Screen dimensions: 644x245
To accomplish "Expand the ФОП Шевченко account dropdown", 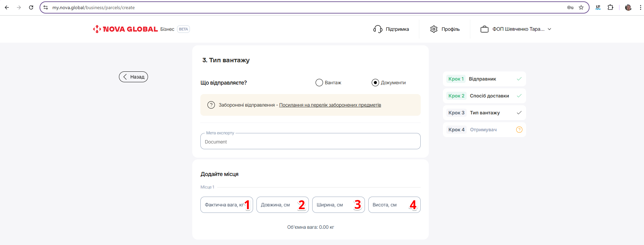I will (x=549, y=29).
